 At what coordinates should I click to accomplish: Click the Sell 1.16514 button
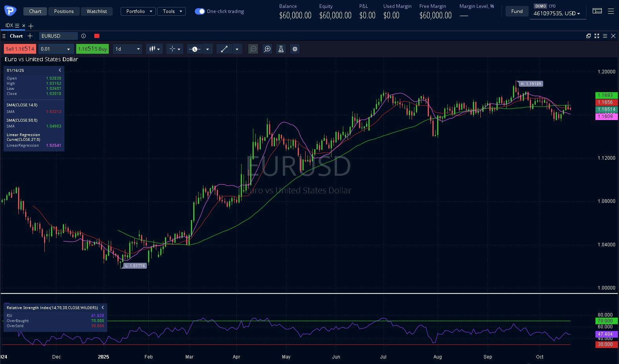point(20,49)
